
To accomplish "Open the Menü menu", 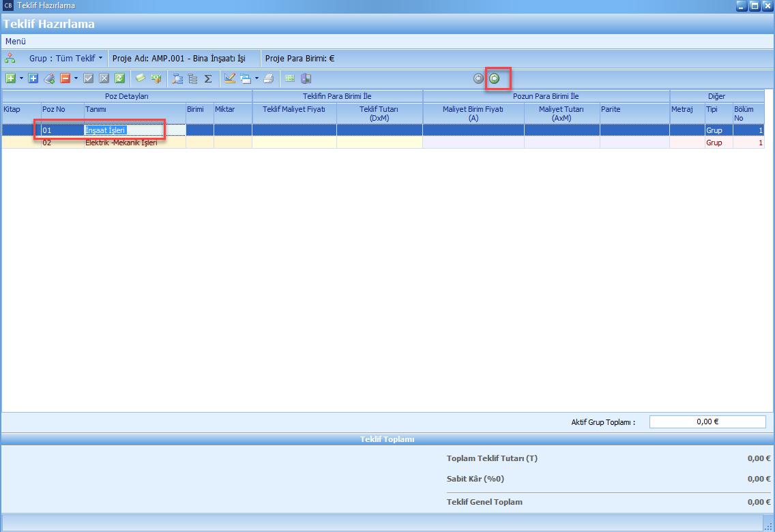I will coord(16,42).
